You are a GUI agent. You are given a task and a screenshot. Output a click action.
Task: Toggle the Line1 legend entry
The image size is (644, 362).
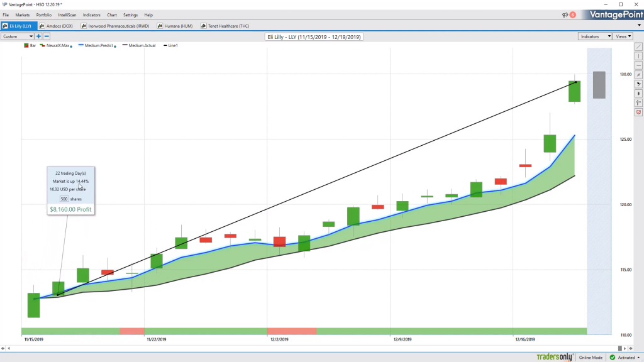click(x=170, y=45)
